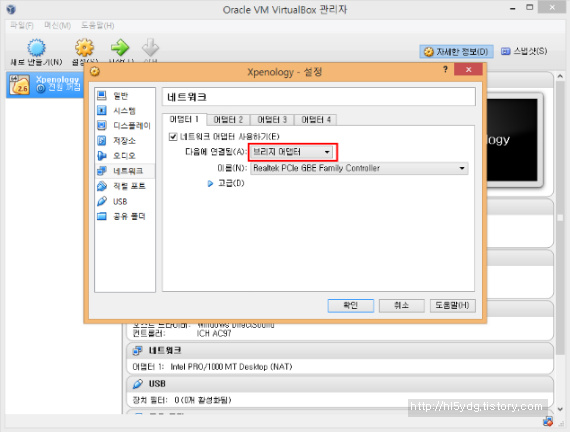Open the 일반 (General) settings icon
The width and height of the screenshot is (570, 432).
point(102,96)
